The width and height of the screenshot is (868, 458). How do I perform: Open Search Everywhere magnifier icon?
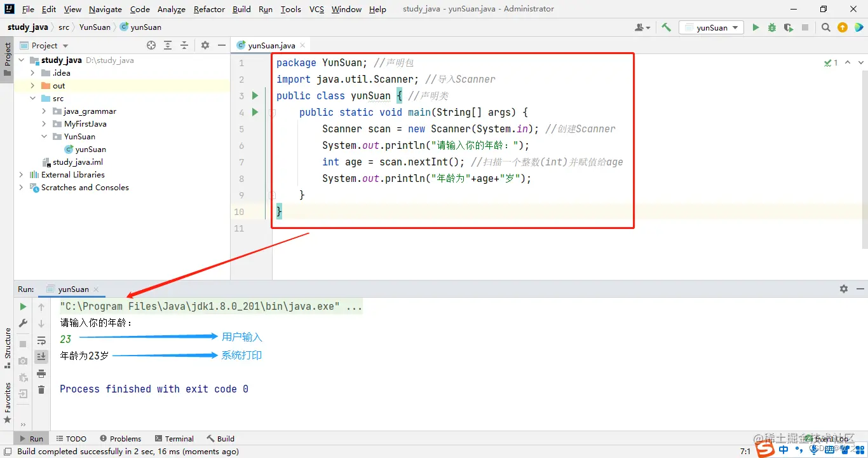pos(825,27)
